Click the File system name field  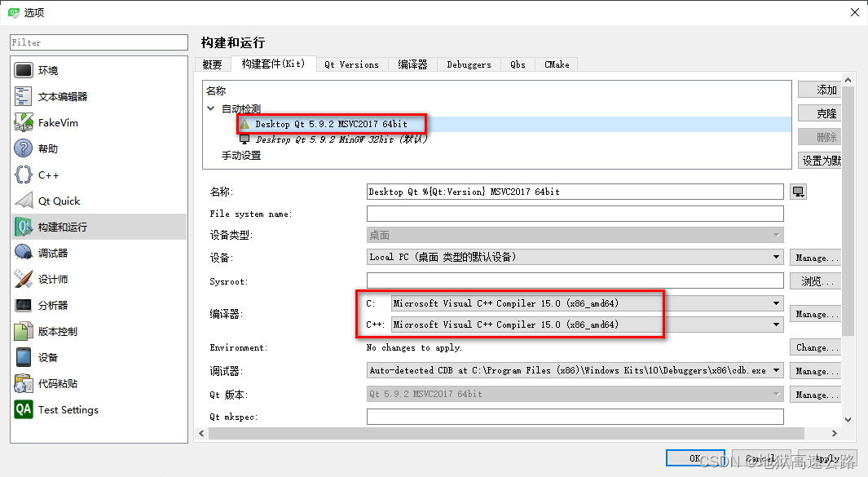coord(575,214)
